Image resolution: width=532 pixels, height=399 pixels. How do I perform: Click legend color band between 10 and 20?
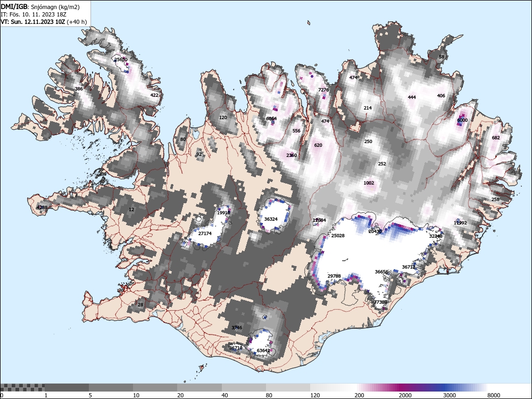155,387
